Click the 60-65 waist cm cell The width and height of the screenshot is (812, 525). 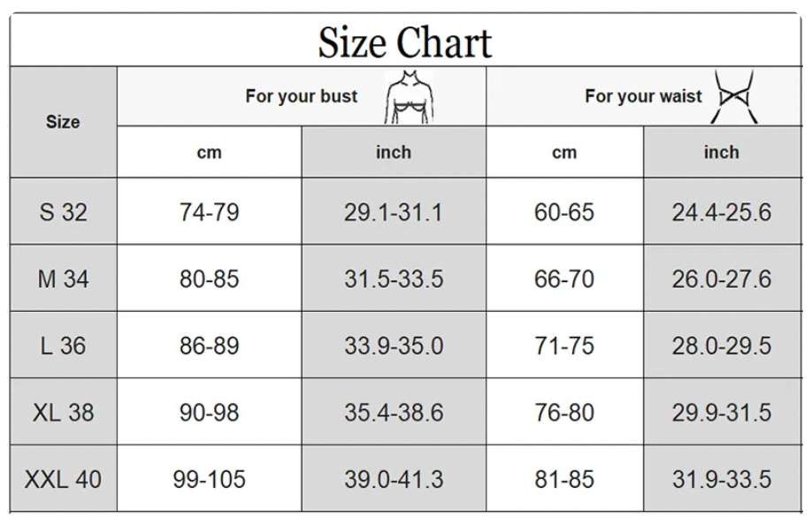564,211
